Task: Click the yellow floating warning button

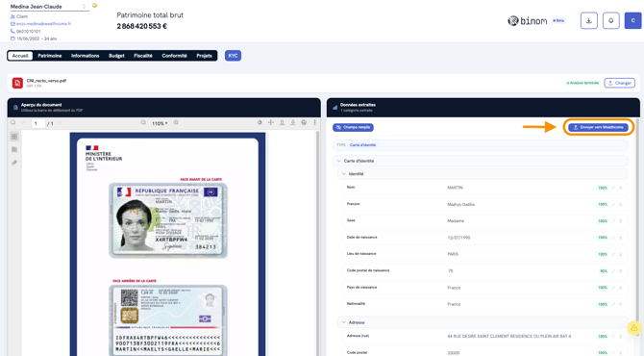Action: [634, 328]
